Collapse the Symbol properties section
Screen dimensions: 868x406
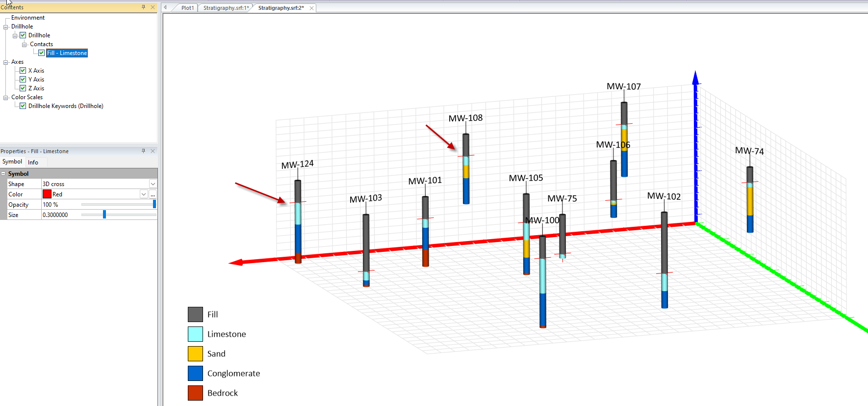click(x=3, y=174)
